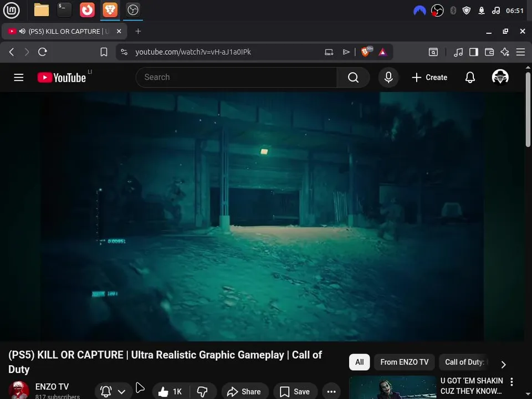532x399 pixels.
Task: Open the ENZO TV channel name link
Action: 52,386
